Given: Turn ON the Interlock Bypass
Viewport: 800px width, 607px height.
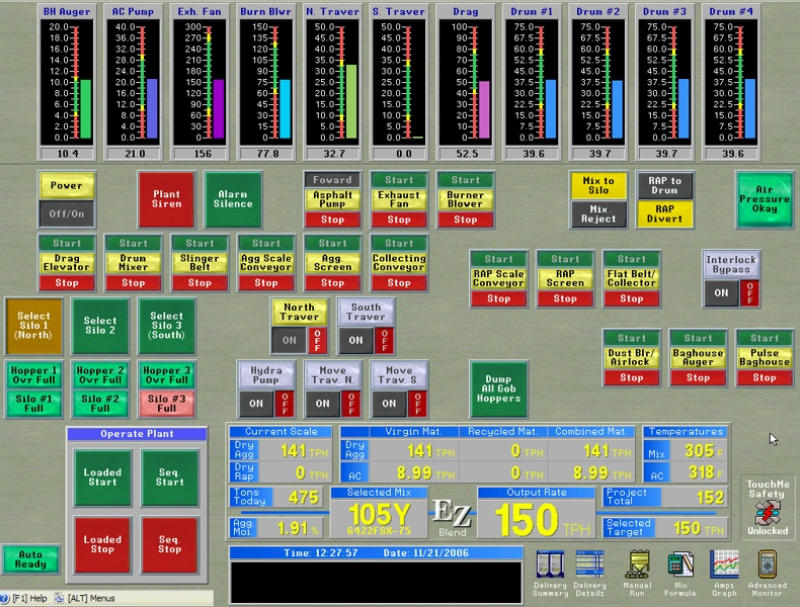Looking at the screenshot, I should [721, 291].
